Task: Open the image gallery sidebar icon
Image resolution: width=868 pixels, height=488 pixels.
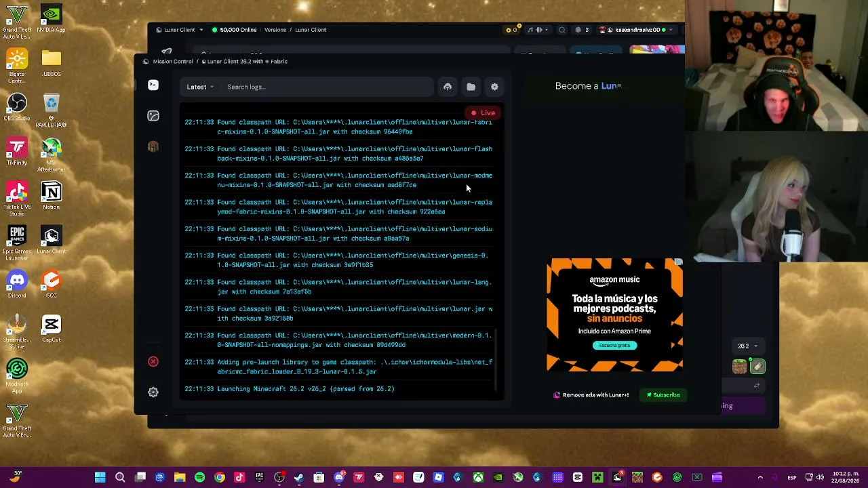Action: point(153,116)
